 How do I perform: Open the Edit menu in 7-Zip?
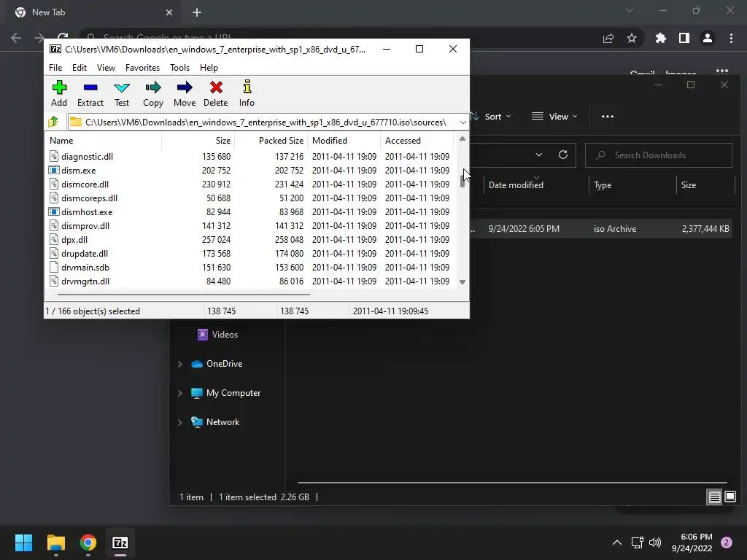point(79,68)
